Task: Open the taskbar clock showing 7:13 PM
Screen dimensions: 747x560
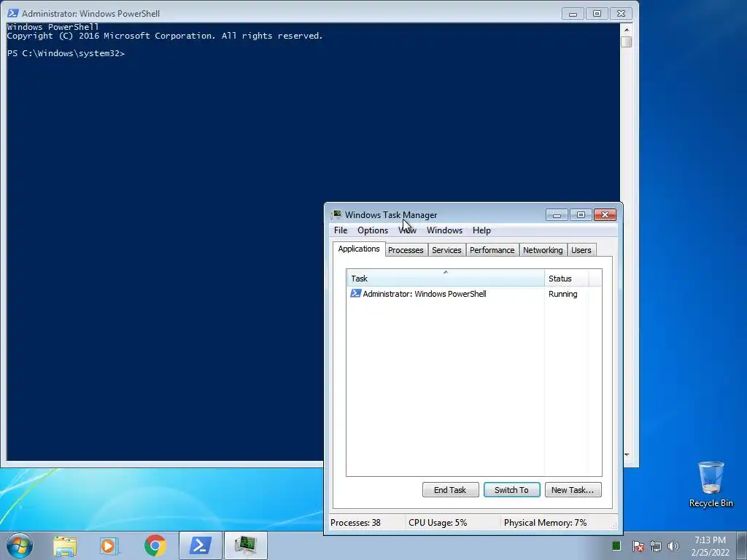Action: (710, 546)
